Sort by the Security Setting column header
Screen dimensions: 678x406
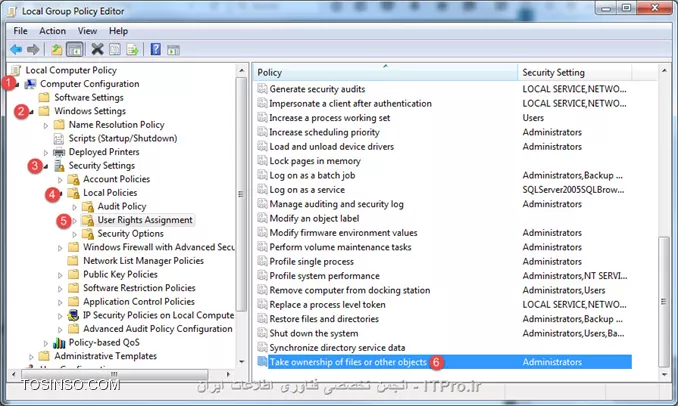coord(574,72)
